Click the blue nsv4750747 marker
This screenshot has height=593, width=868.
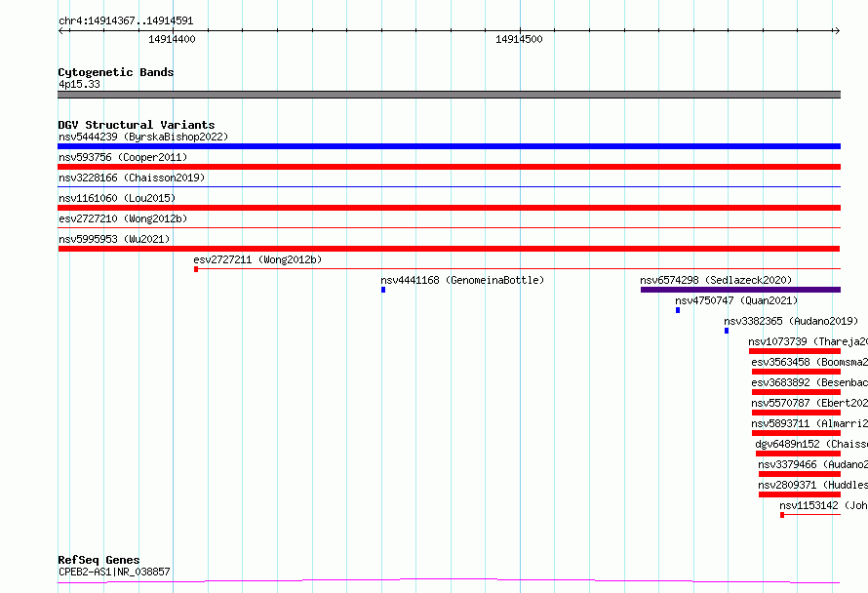(x=678, y=310)
